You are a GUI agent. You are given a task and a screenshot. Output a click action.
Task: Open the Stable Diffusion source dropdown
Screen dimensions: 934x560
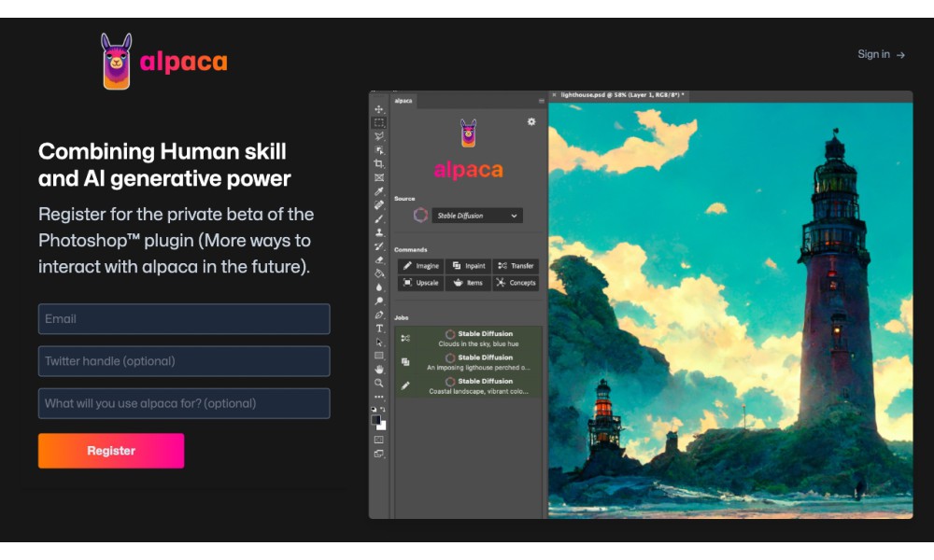click(x=476, y=216)
